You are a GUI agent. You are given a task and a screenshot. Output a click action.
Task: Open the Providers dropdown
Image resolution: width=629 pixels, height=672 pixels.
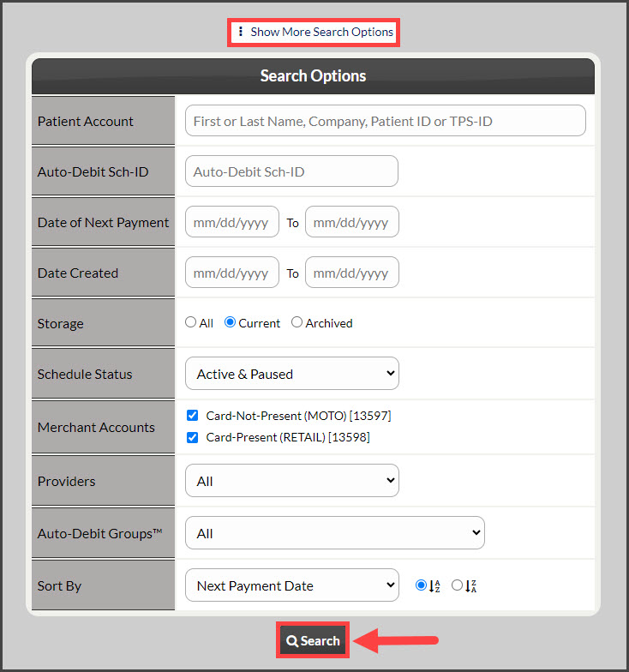pos(291,481)
